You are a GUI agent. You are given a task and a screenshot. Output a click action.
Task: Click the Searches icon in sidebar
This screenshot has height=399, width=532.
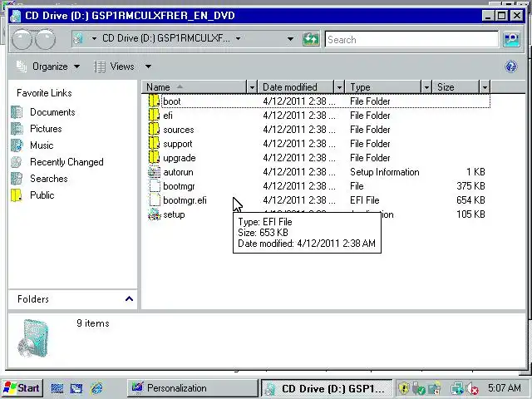coord(17,179)
